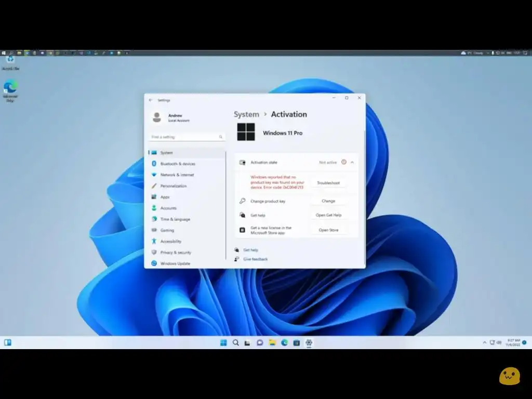Open the Widgets panel on taskbar
The image size is (532, 399).
(8, 343)
